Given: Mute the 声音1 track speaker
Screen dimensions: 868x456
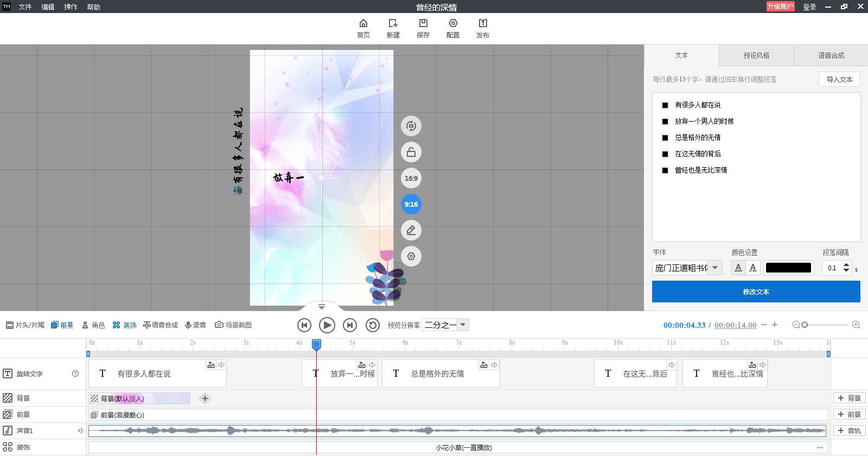Looking at the screenshot, I should 81,430.
